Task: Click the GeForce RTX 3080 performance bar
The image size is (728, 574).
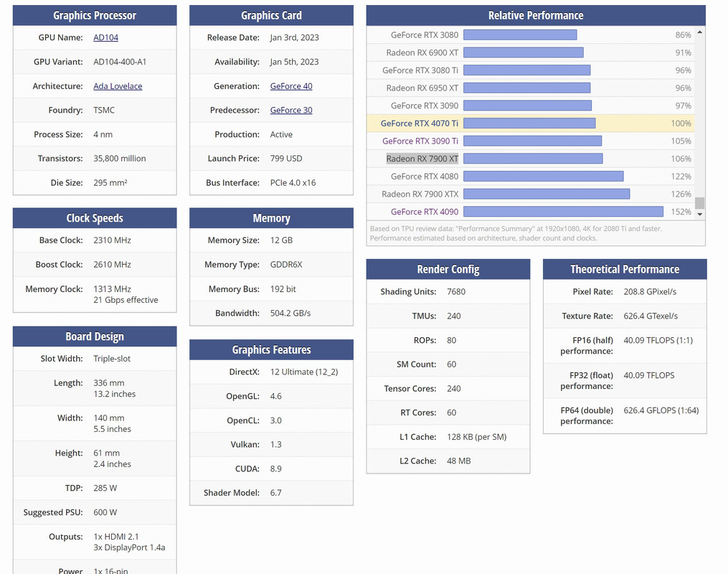Action: (520, 35)
